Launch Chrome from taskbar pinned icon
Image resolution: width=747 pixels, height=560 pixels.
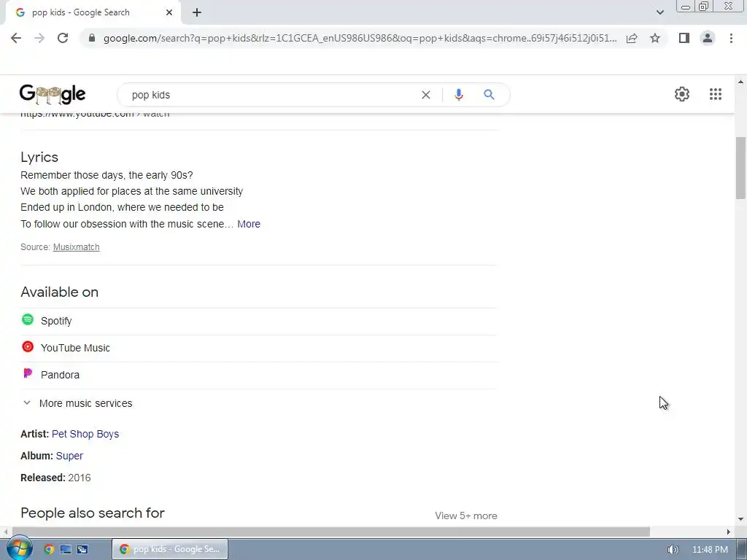(49, 549)
